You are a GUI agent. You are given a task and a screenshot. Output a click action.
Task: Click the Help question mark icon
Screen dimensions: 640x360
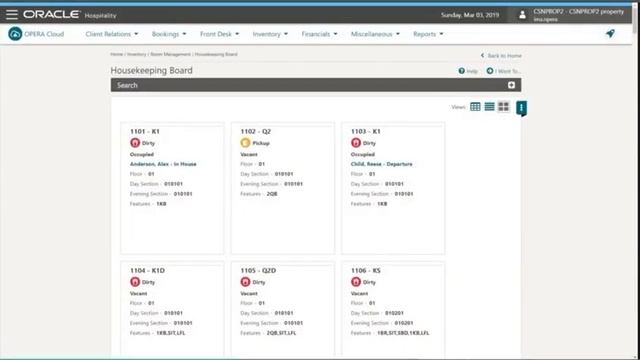tap(462, 71)
